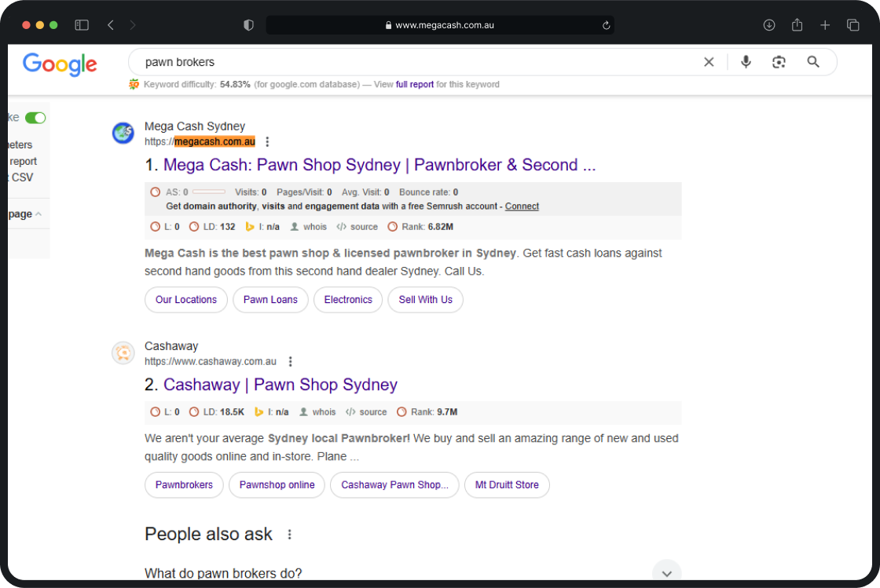
Task: Open a new tab with plus icon
Action: click(x=825, y=24)
